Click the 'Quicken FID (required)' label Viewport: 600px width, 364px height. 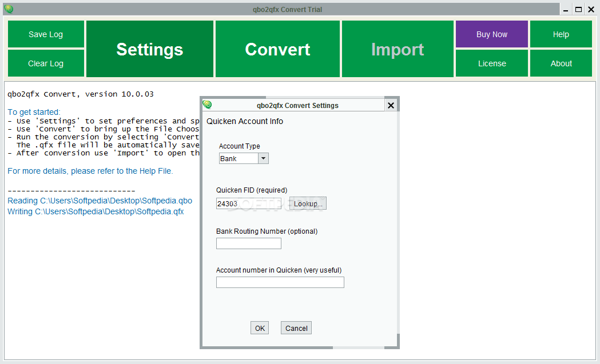252,190
